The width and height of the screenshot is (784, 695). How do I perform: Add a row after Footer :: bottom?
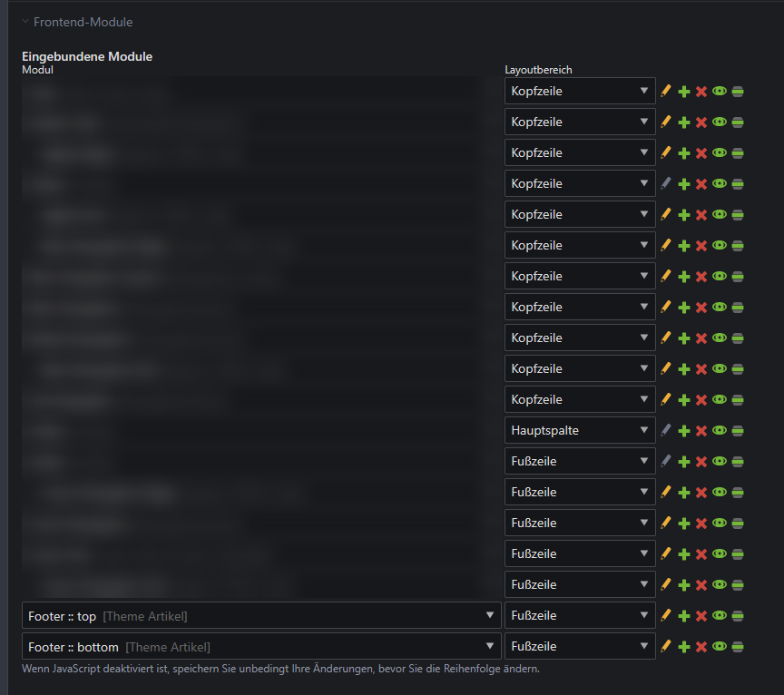coord(683,647)
